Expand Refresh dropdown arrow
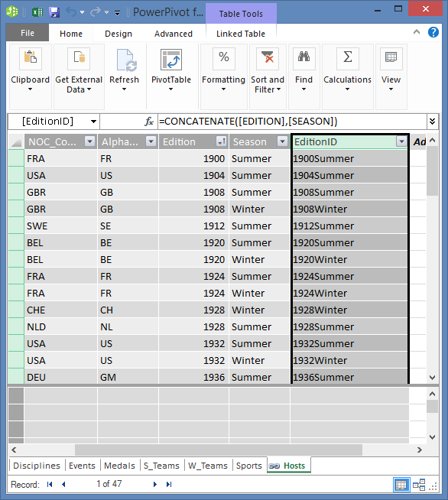The height and width of the screenshot is (500, 448). click(124, 89)
